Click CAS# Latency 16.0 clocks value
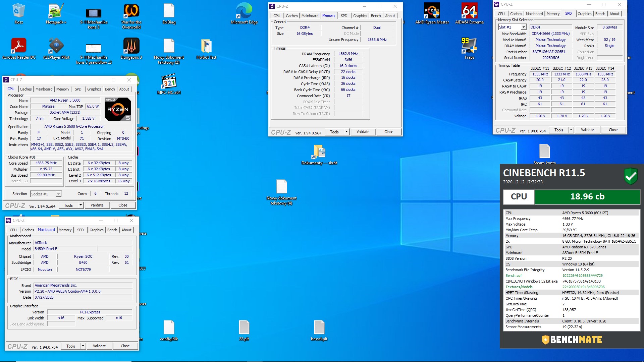The width and height of the screenshot is (644, 362). pyautogui.click(x=348, y=66)
